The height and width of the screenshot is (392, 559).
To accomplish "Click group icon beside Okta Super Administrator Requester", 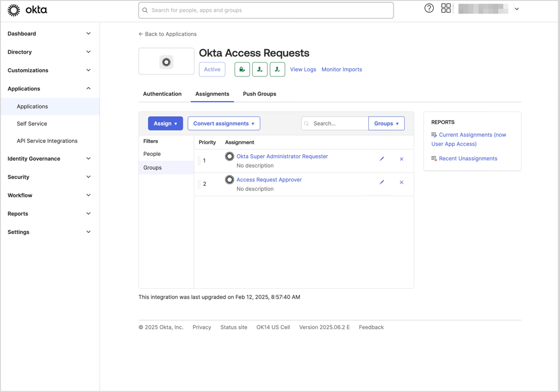I will click(x=230, y=156).
